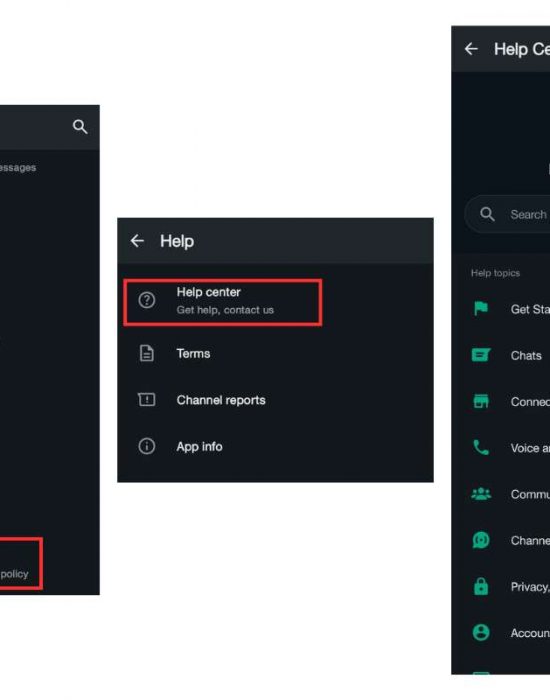Go back from the Help Center page
Screen dimensions: 550x700
click(471, 49)
